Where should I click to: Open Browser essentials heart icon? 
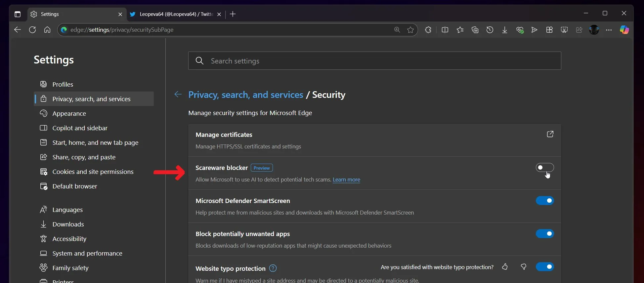(x=520, y=30)
